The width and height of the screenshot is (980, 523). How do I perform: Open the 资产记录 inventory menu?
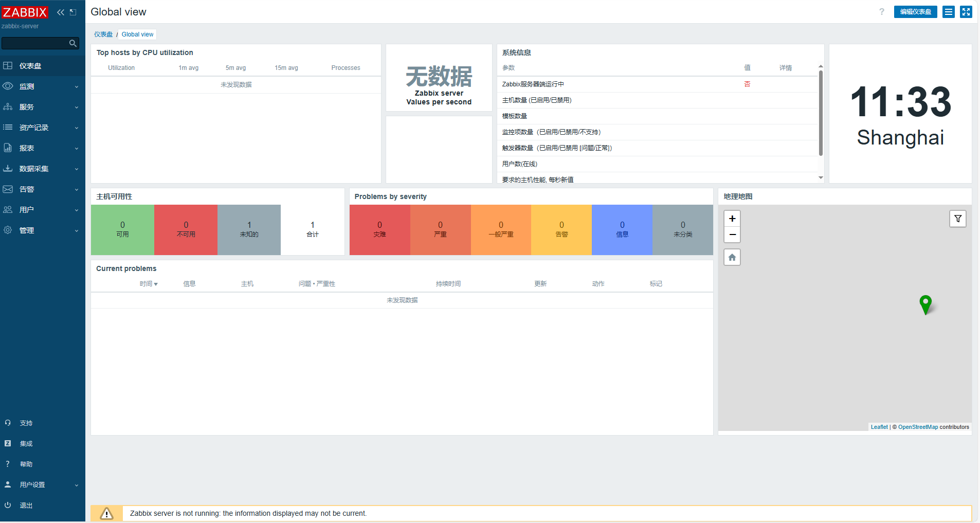(43, 128)
